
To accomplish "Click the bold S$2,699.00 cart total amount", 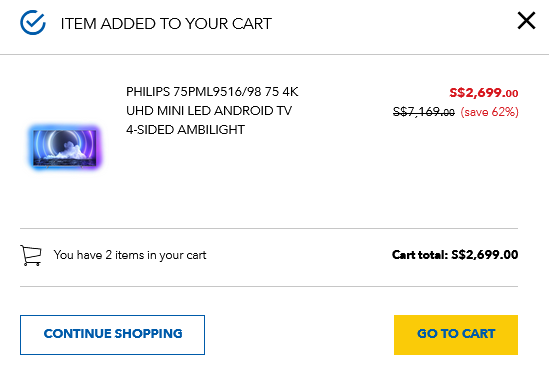I will point(485,255).
